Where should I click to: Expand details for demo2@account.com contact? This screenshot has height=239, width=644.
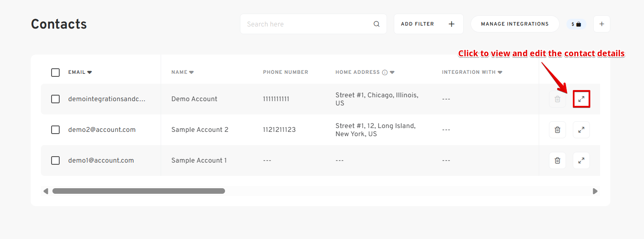(581, 130)
